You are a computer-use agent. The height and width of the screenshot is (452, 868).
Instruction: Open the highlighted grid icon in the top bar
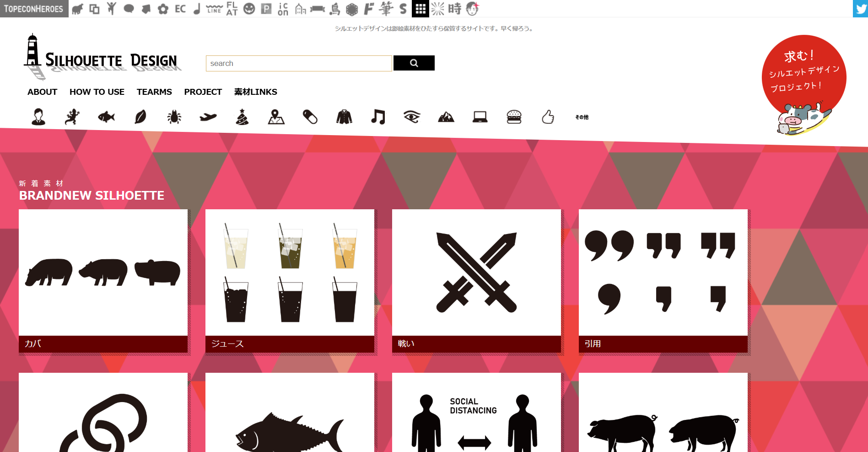[x=421, y=9]
